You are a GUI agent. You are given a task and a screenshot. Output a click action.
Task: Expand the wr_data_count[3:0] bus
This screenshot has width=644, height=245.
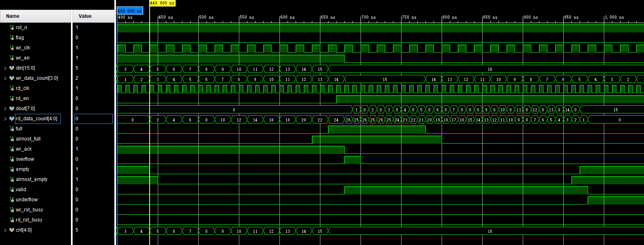5,78
